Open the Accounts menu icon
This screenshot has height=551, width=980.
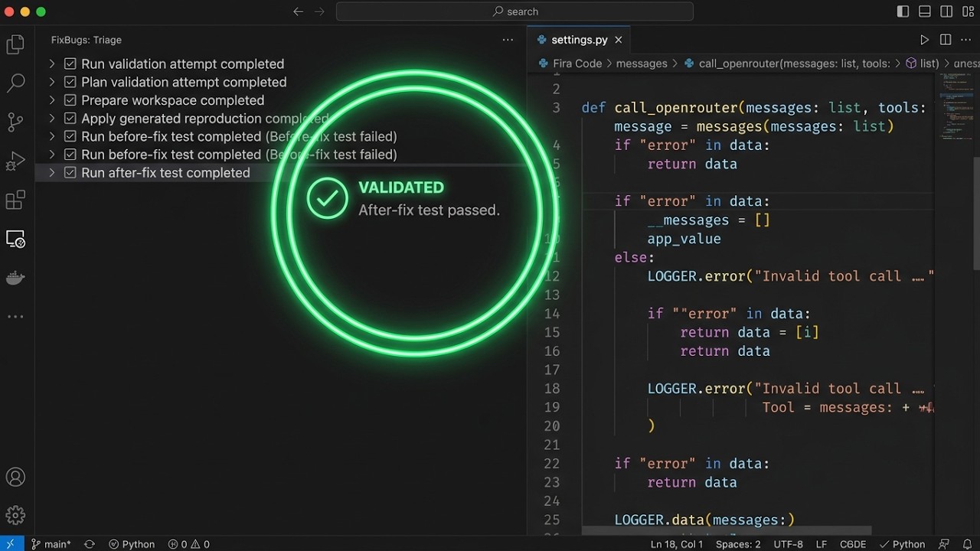15,478
